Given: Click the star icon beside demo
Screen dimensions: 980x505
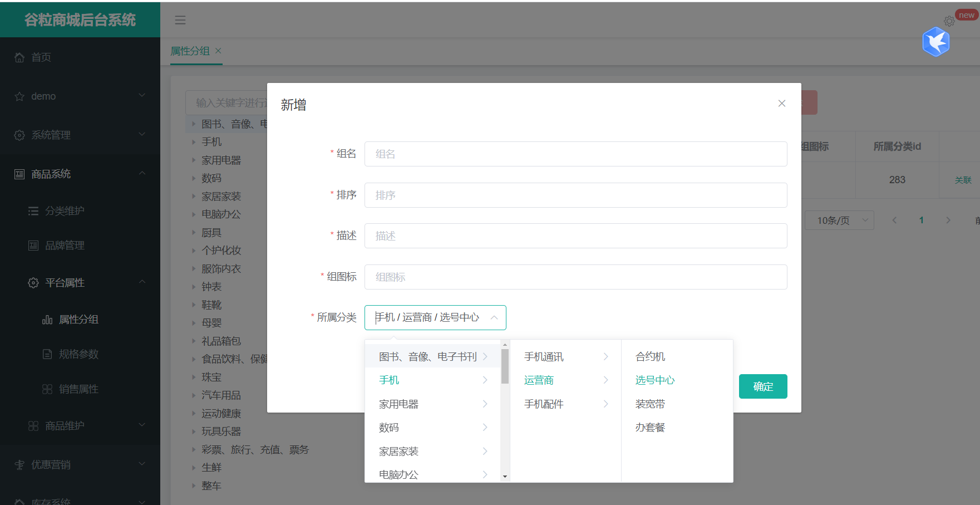Looking at the screenshot, I should pos(19,96).
